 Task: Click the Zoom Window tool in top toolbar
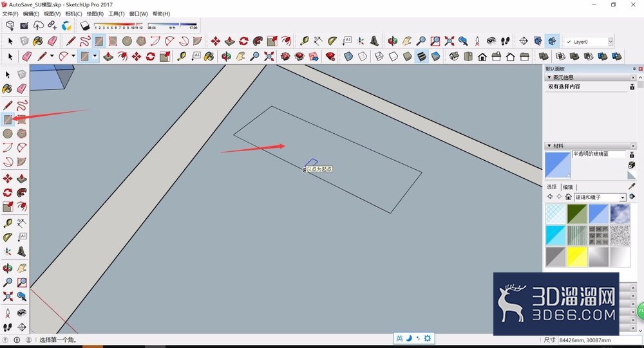[435, 41]
